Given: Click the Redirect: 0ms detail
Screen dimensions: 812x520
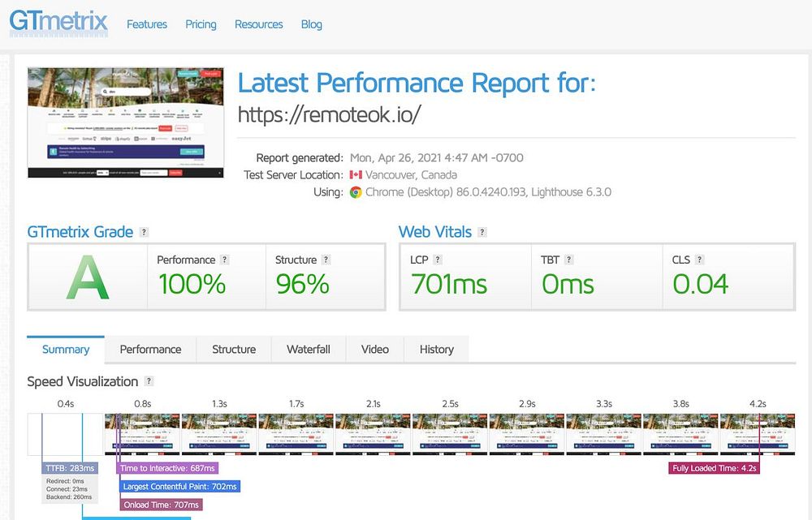Looking at the screenshot, I should click(x=65, y=481).
